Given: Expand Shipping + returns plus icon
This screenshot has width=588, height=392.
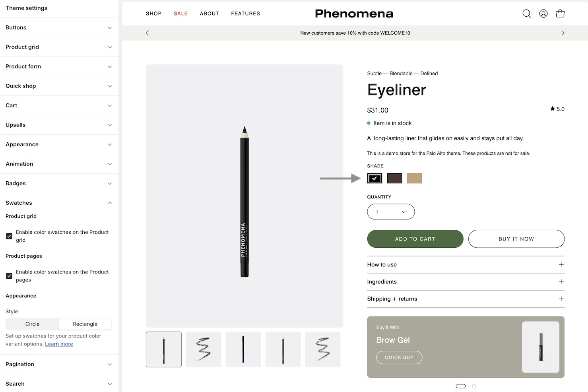Looking at the screenshot, I should 561,299.
